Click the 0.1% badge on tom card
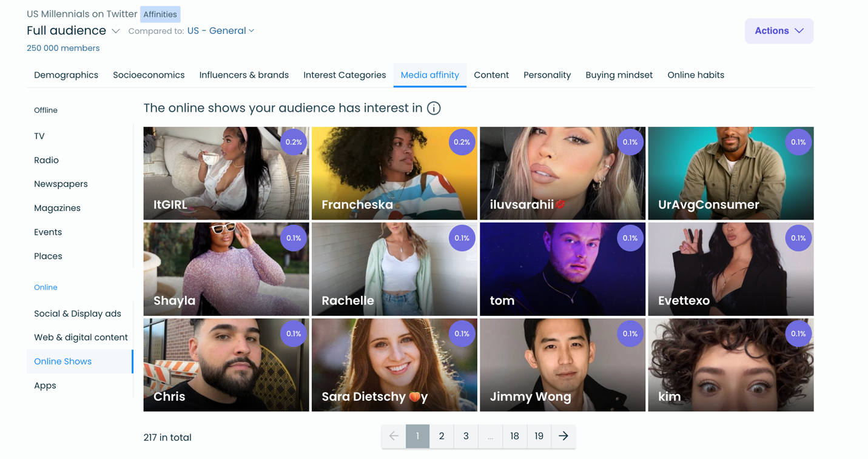The height and width of the screenshot is (459, 868). point(630,238)
